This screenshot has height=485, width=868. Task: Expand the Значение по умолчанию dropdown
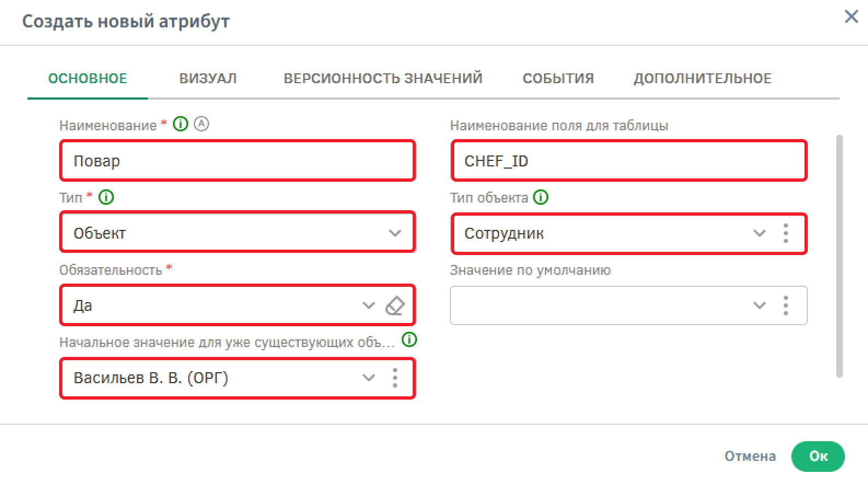click(760, 305)
